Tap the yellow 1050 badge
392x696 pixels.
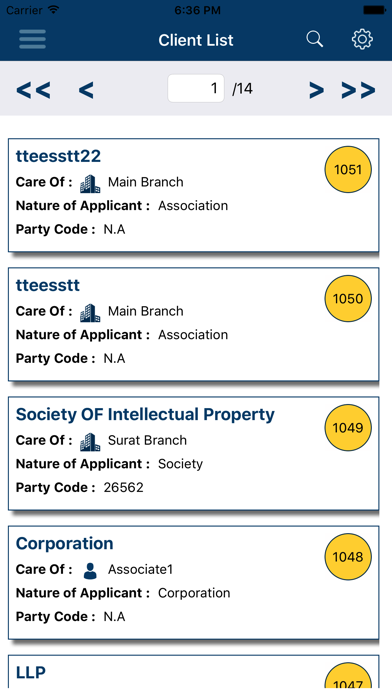[348, 299]
